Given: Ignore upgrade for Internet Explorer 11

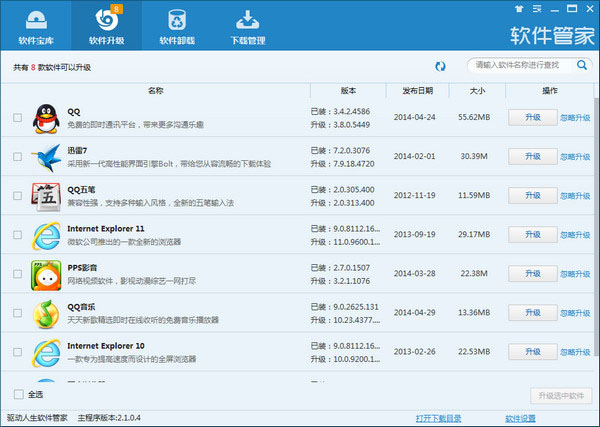Looking at the screenshot, I should coord(575,235).
